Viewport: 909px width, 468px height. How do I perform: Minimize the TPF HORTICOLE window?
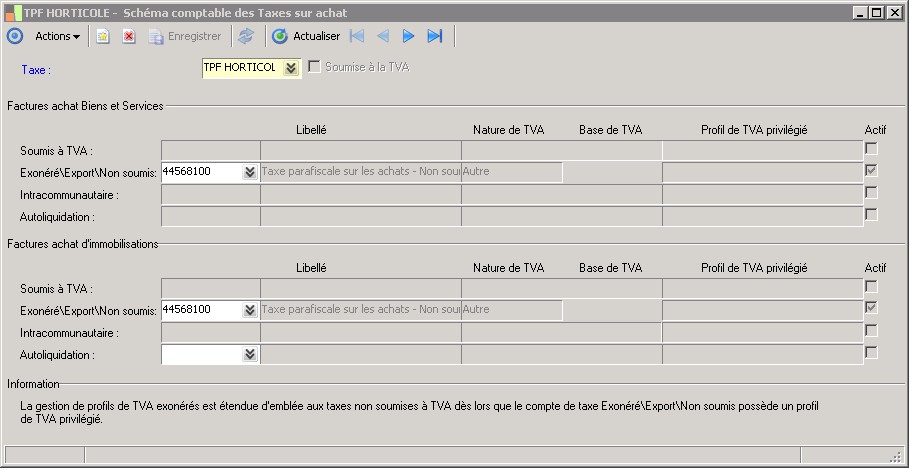[x=860, y=13]
